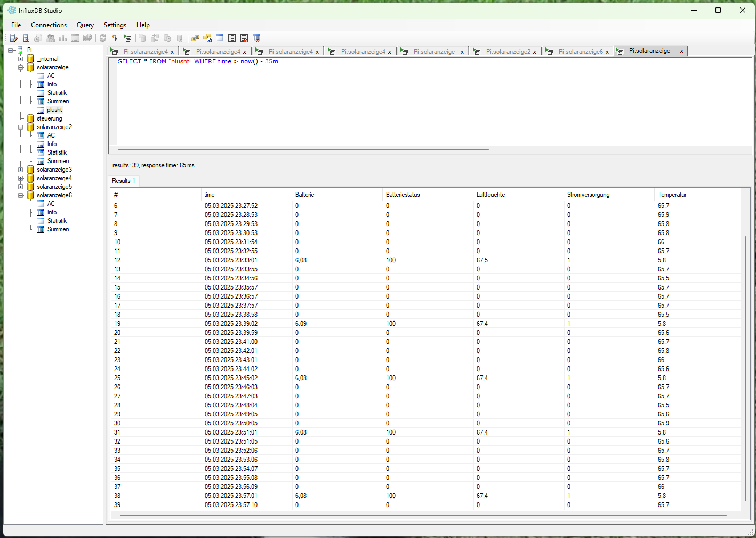Click the blue window layout toolbar icon

point(220,38)
